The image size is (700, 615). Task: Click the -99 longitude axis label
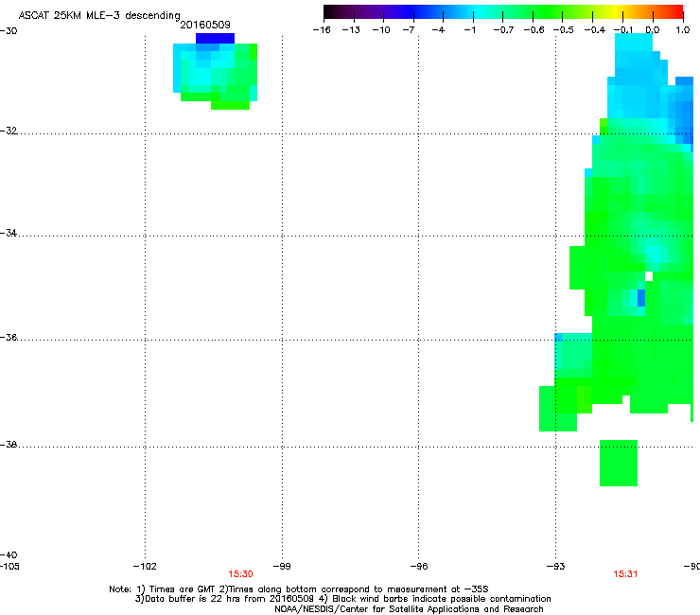point(282,567)
